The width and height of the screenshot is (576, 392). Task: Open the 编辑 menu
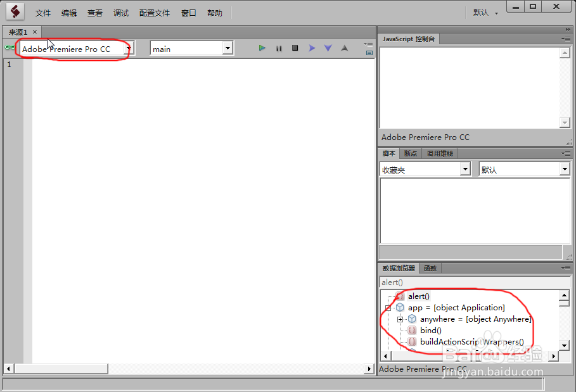pyautogui.click(x=69, y=13)
